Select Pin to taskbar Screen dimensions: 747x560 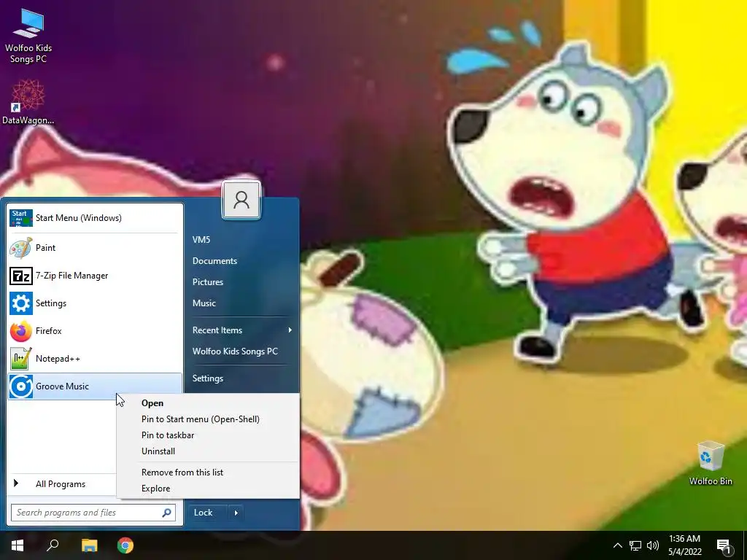[x=208, y=435]
